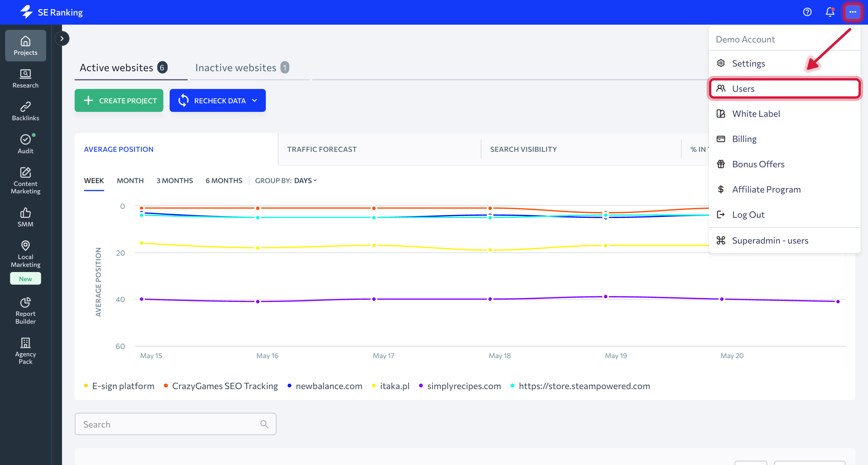Expand the collapsed sidebar with arrow
Screen dimensions: 868x465
pyautogui.click(x=62, y=38)
